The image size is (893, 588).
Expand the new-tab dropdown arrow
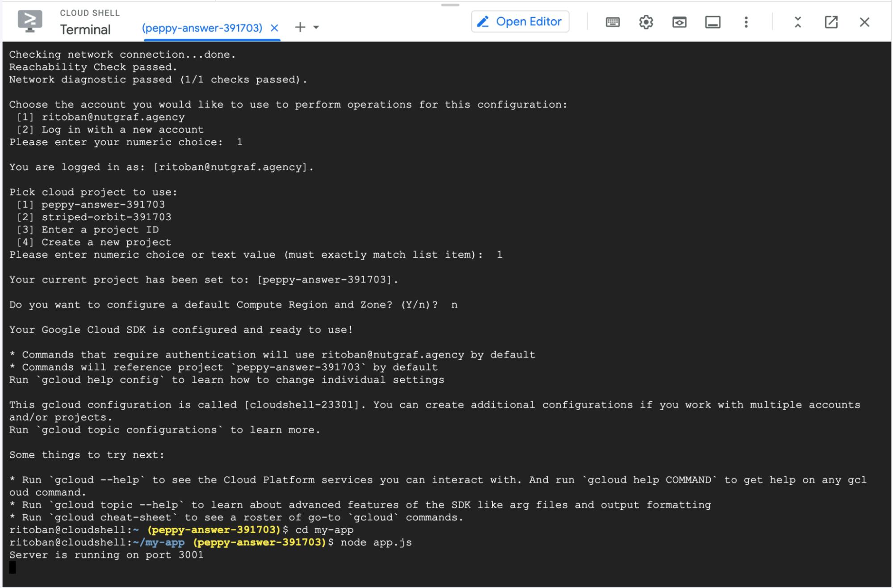tap(315, 28)
